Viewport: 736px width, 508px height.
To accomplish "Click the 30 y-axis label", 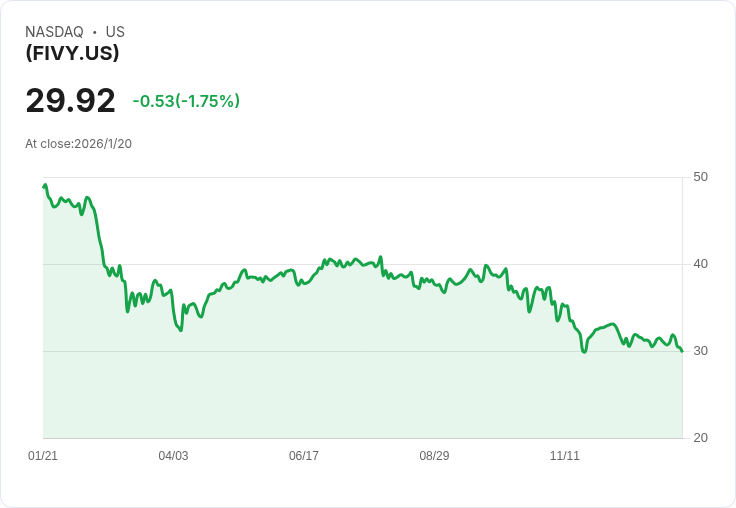I will point(700,351).
